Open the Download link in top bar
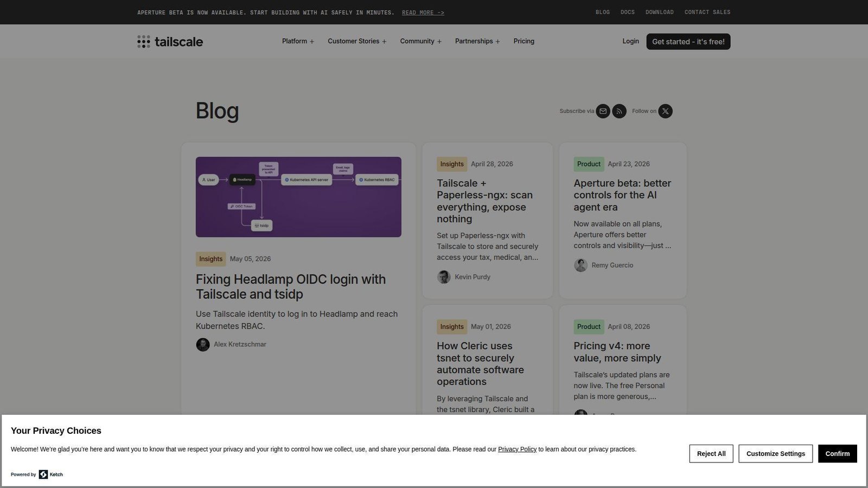This screenshot has width=868, height=488. [660, 12]
